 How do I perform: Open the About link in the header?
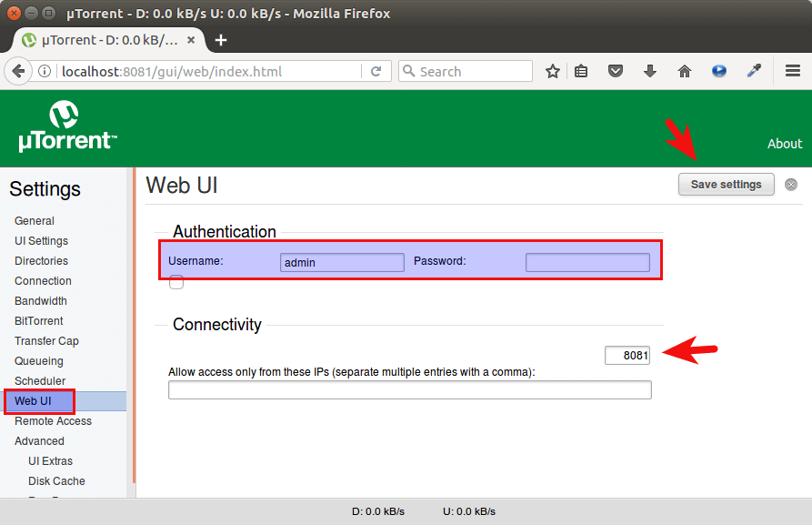click(x=784, y=144)
